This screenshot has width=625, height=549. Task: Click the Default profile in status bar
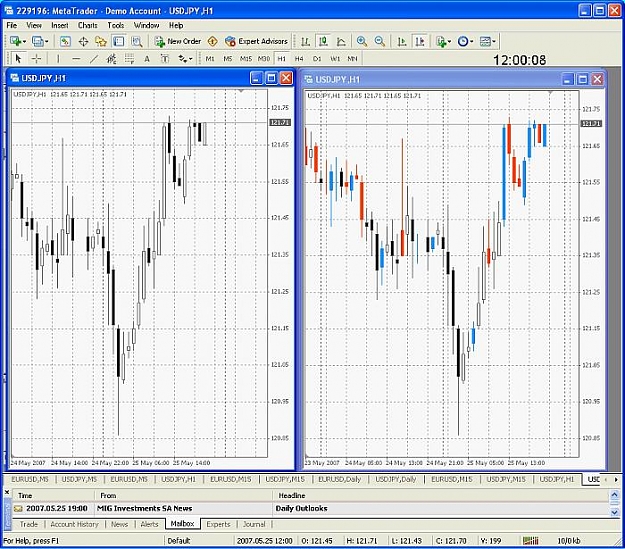[x=178, y=541]
